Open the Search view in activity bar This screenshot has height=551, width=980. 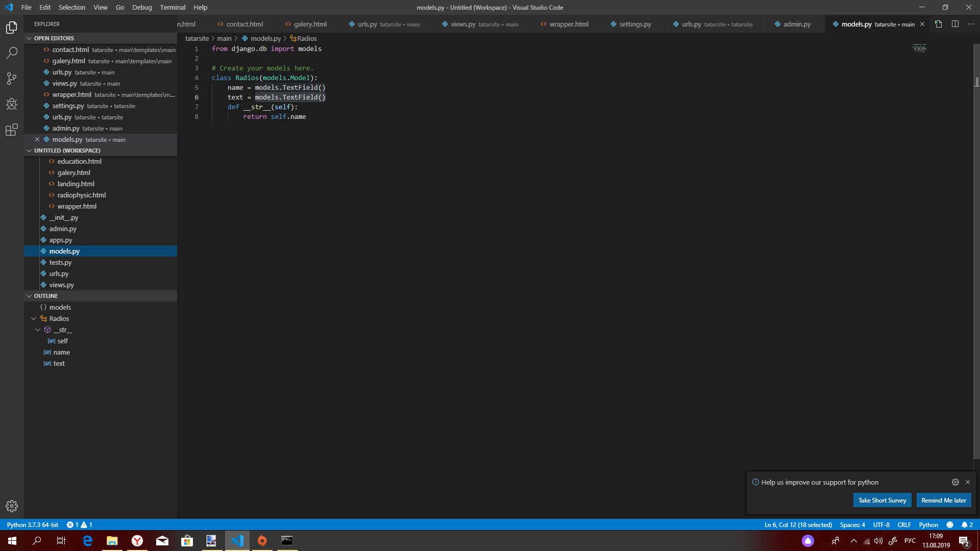pos(12,53)
